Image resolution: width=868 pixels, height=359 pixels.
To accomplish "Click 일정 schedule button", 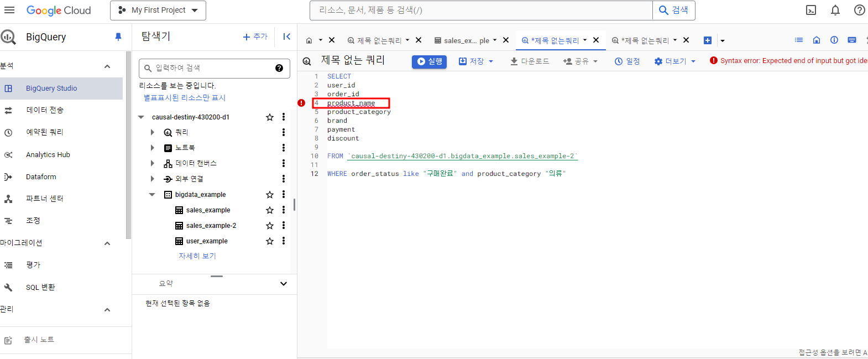I will coord(628,61).
